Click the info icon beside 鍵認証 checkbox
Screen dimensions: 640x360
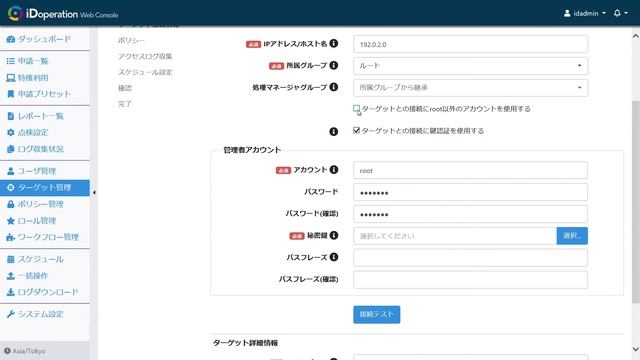pos(333,131)
